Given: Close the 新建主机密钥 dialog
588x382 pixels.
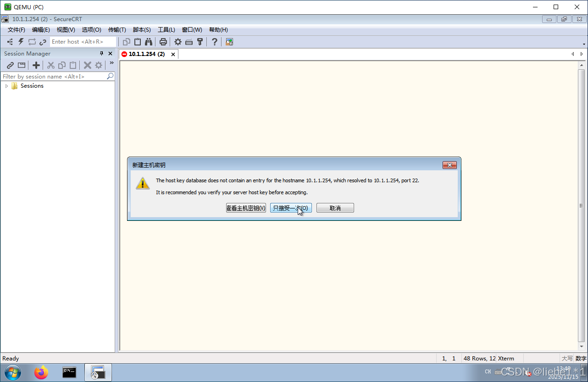Looking at the screenshot, I should click(449, 165).
